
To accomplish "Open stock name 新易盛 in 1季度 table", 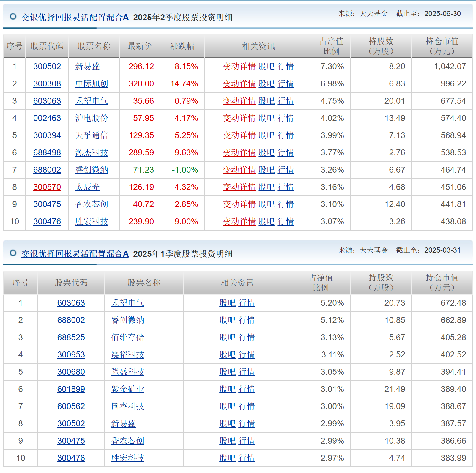I will [x=123, y=424].
